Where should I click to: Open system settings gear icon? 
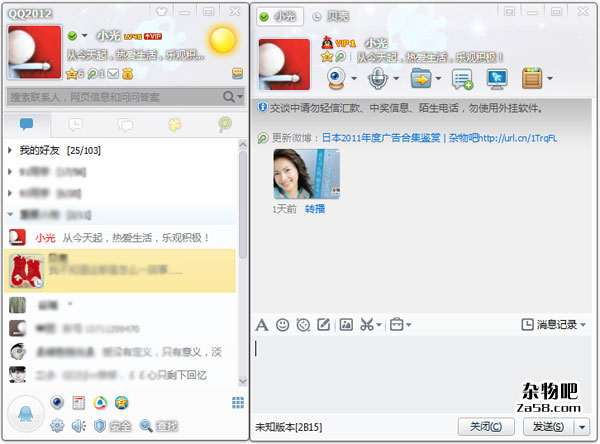[57, 426]
